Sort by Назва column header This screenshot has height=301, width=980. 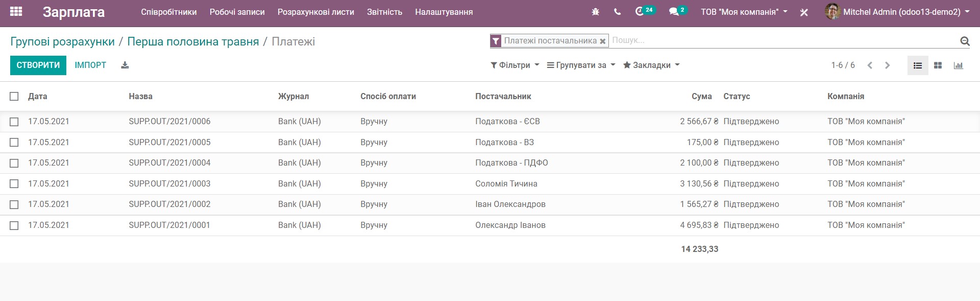(x=140, y=96)
